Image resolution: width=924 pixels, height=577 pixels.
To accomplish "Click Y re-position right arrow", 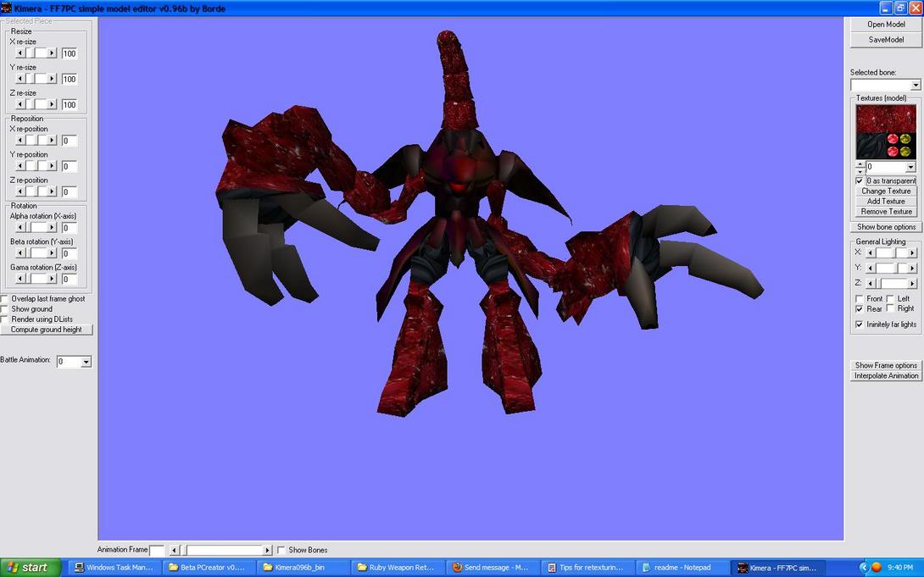I will (x=52, y=166).
